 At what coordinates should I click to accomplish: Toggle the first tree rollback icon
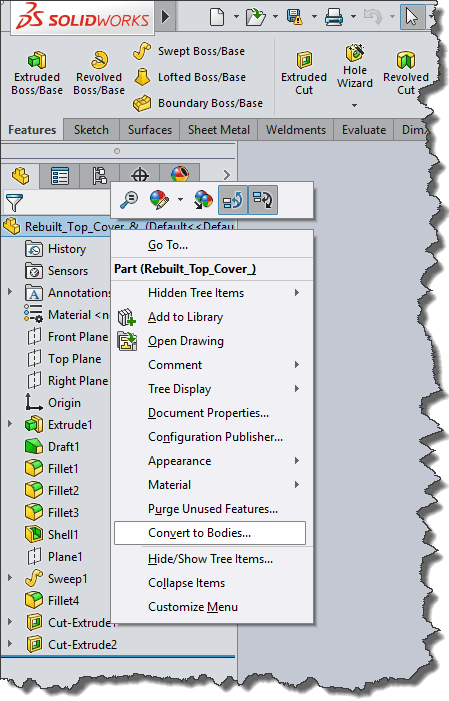(x=233, y=200)
